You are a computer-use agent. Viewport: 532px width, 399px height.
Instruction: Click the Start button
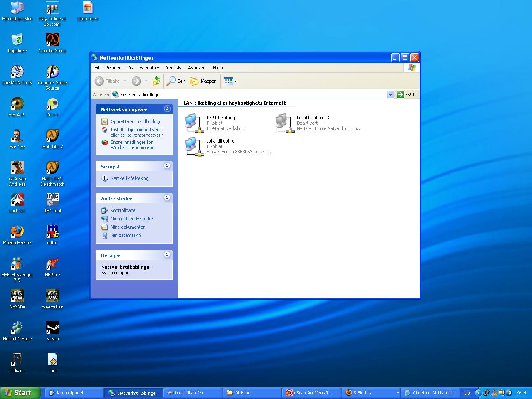pos(20,393)
